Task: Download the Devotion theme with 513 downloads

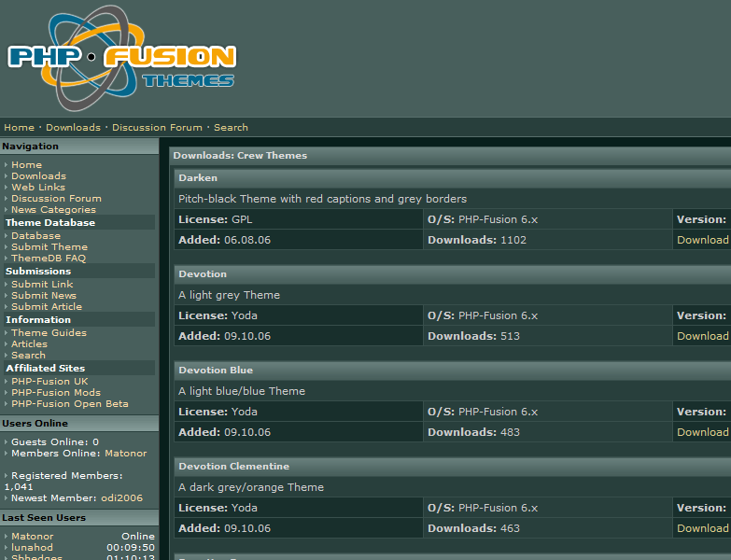Action: point(703,336)
